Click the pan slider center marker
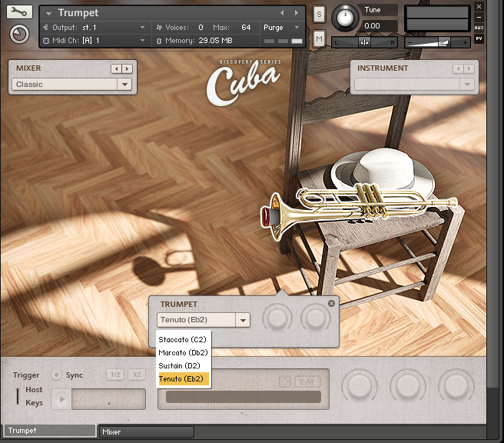Screen dimensions: 504x443 pos(364,42)
